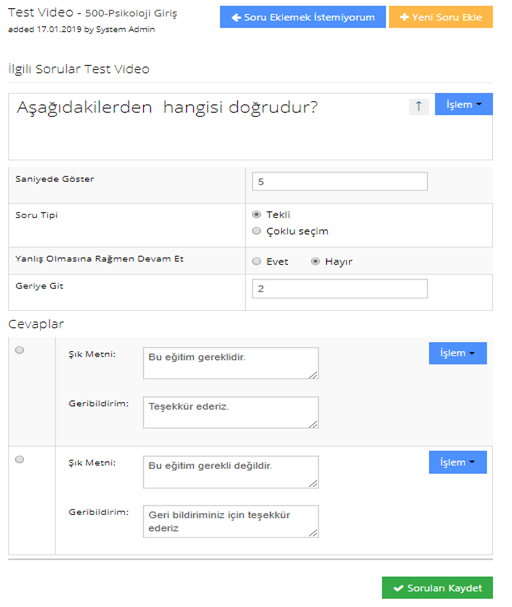This screenshot has width=512, height=607.
Task: Choose Hayır for Yanlış Olmasına Rağmen Devam Et
Action: 315,261
